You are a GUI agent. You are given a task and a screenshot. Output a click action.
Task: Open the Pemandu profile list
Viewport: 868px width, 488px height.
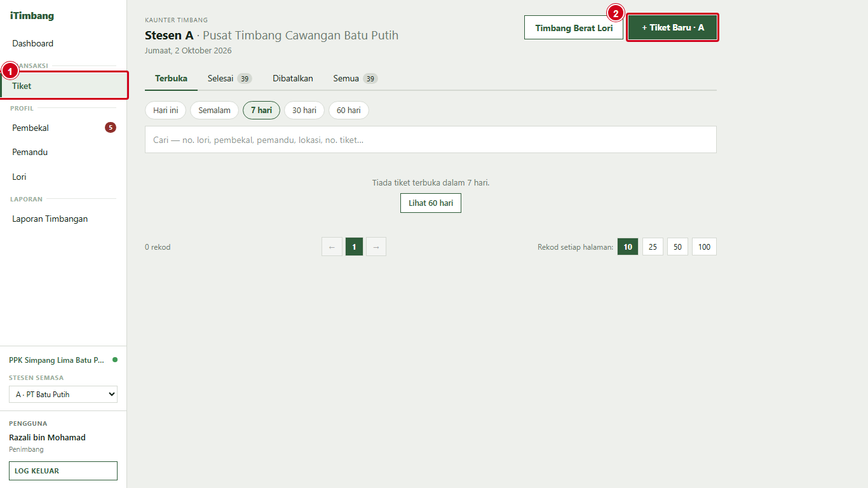point(30,152)
